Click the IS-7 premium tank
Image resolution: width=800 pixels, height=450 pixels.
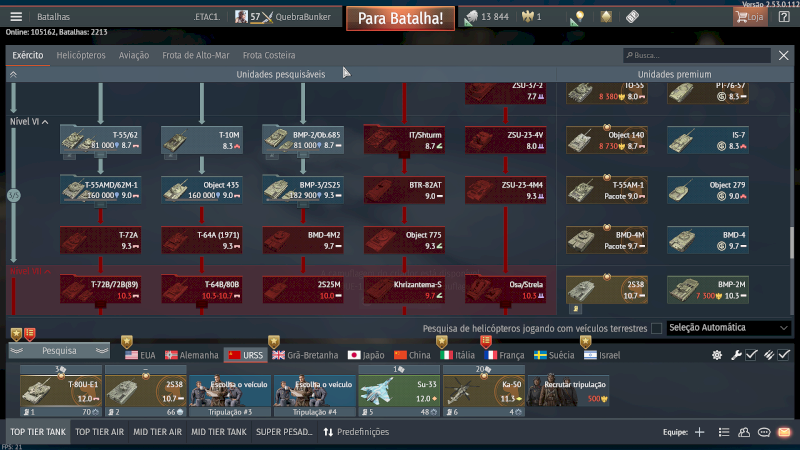click(708, 140)
